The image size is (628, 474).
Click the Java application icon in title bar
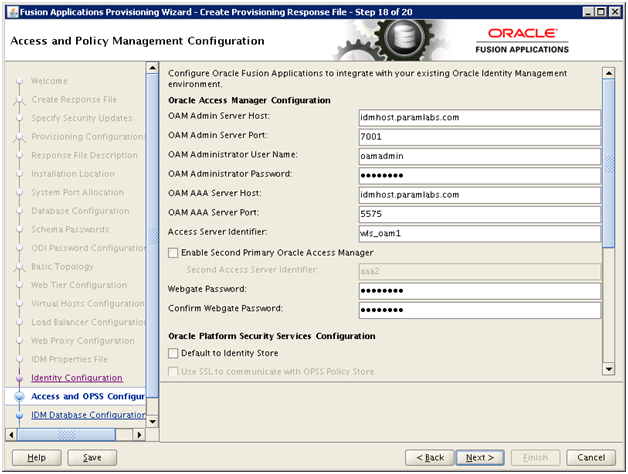pos(13,12)
